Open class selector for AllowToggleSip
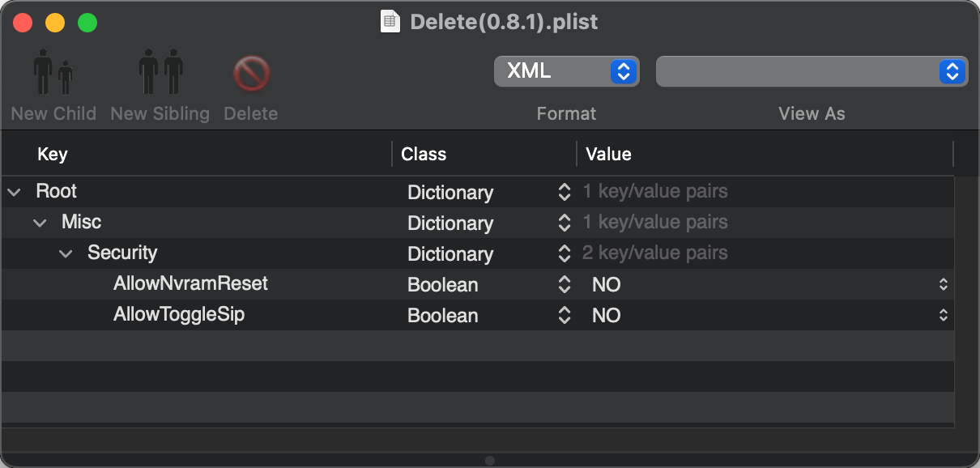This screenshot has height=468, width=980. (x=565, y=316)
